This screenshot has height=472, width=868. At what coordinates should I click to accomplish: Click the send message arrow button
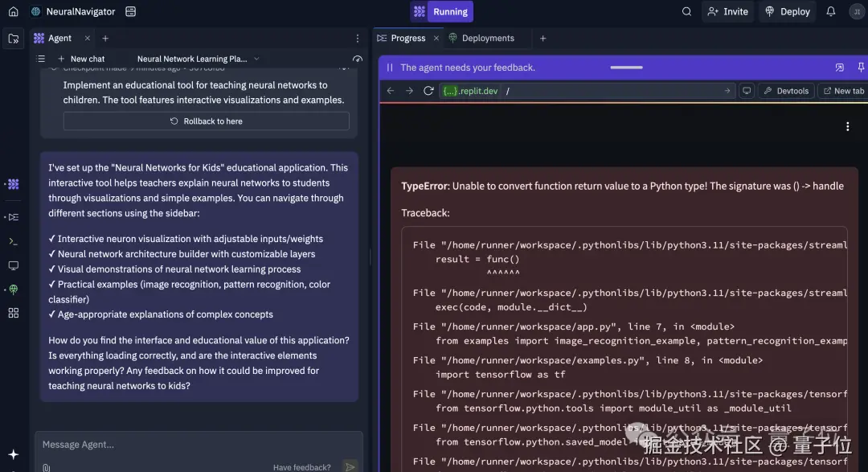click(350, 467)
